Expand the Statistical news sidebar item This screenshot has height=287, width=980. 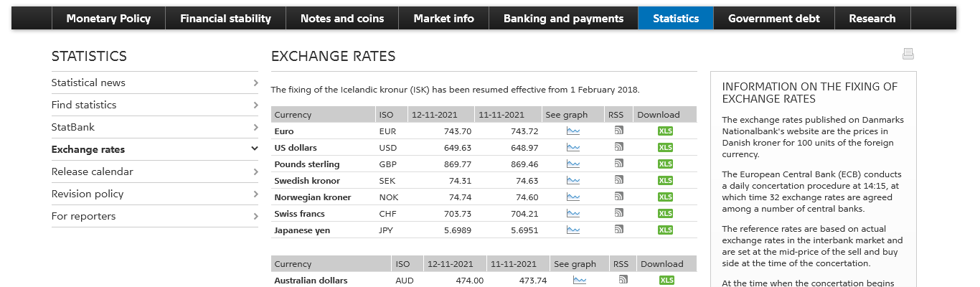[255, 83]
